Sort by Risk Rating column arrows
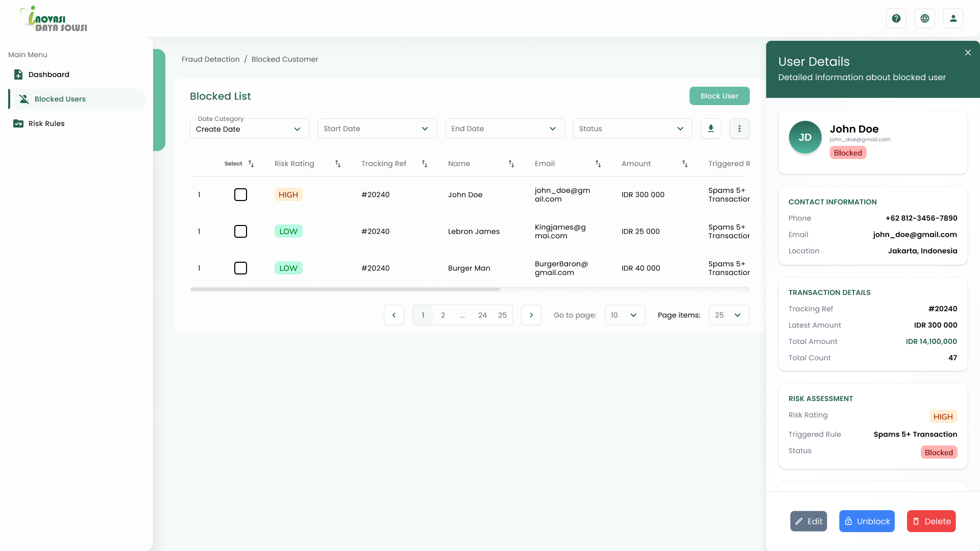 point(337,164)
